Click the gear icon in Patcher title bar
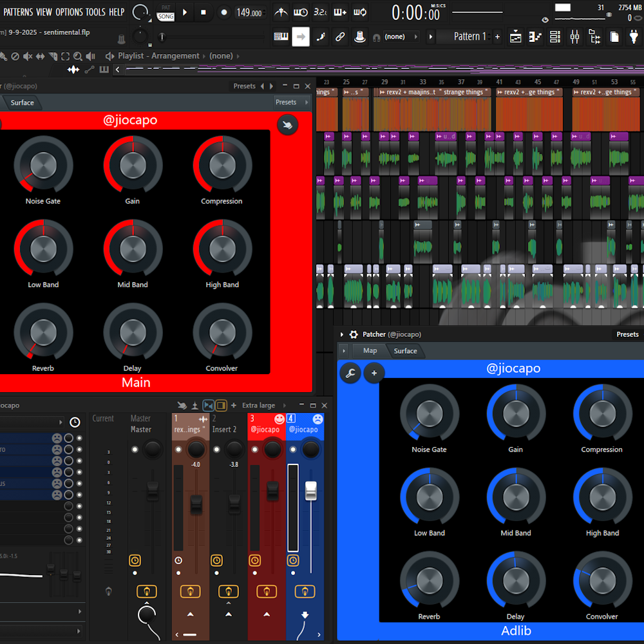Viewport: 644px width, 644px height. pyautogui.click(x=354, y=334)
